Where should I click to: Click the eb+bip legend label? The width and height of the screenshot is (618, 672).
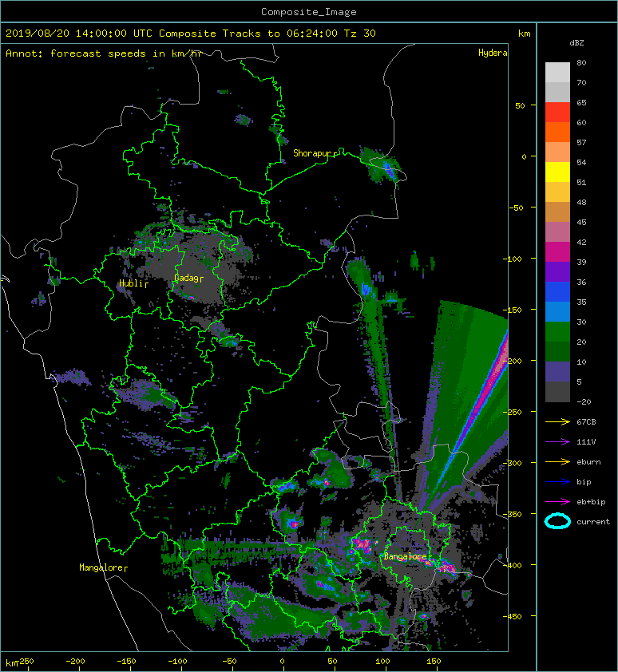pyautogui.click(x=591, y=502)
